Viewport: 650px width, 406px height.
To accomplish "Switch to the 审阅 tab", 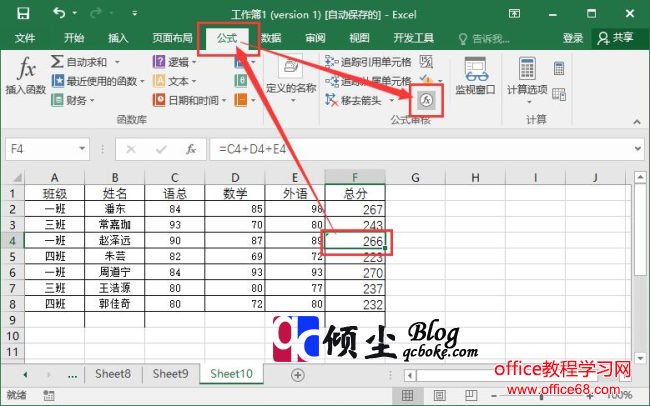I will [x=315, y=38].
